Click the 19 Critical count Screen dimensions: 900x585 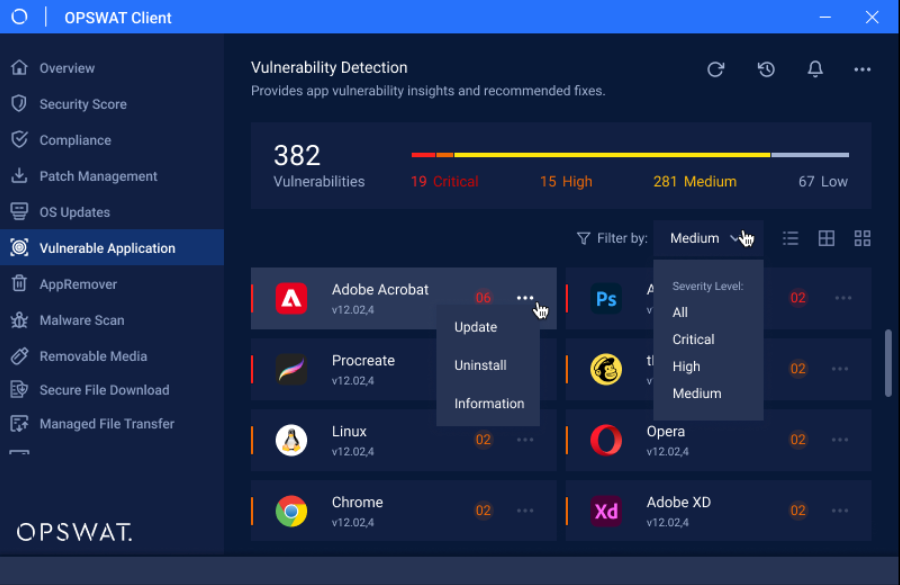coord(444,181)
